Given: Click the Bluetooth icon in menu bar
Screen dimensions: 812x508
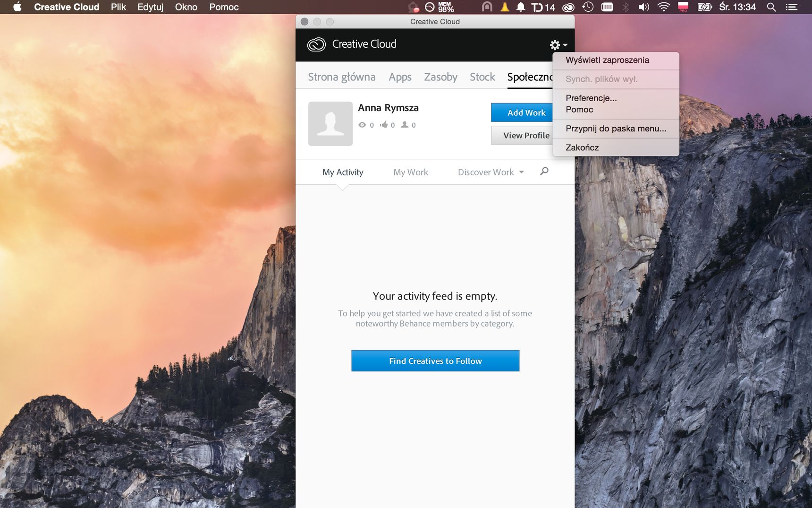Looking at the screenshot, I should pos(626,7).
